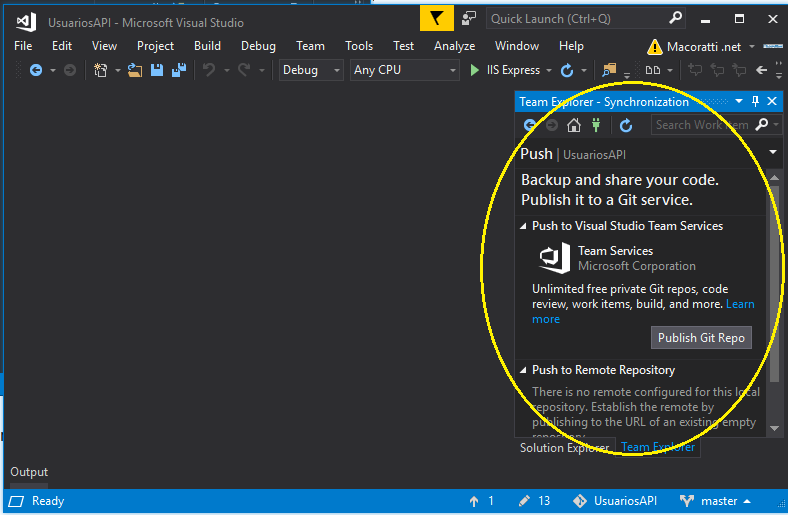This screenshot has width=790, height=515.
Task: Open the Navigate Backward history dropdown arrow
Action: 52,71
